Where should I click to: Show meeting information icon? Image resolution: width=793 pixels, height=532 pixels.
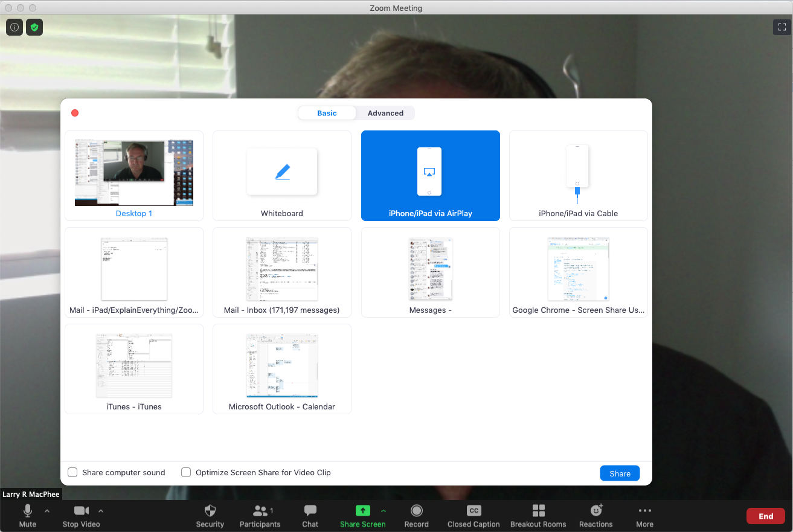(14, 27)
